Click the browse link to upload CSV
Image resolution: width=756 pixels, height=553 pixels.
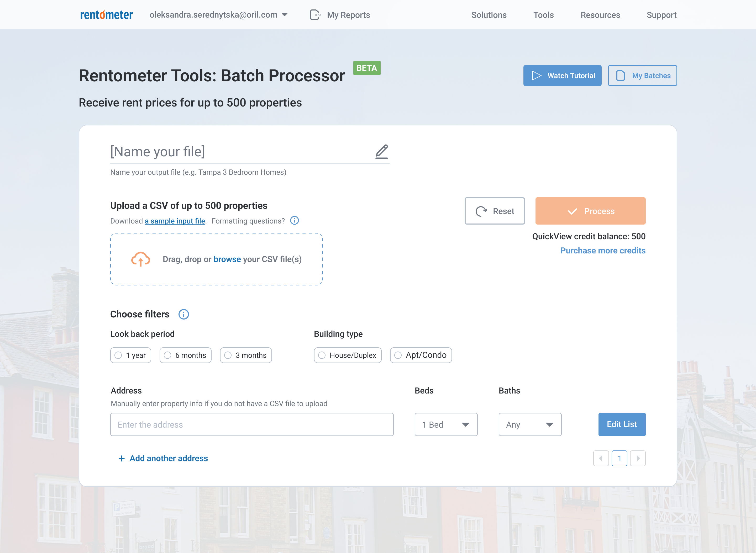pyautogui.click(x=227, y=259)
